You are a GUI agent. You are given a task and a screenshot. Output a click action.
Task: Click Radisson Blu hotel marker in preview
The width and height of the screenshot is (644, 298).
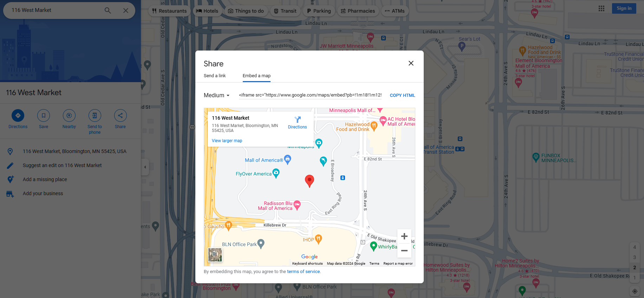click(297, 205)
